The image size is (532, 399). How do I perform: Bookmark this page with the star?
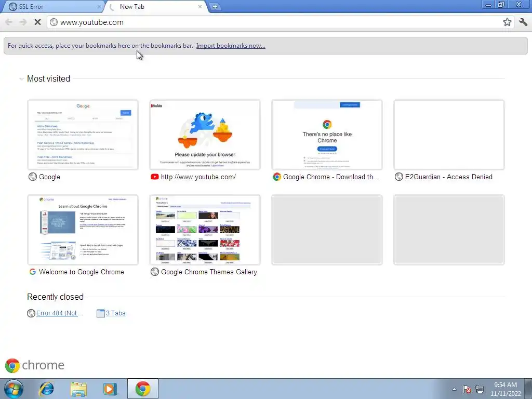click(507, 22)
